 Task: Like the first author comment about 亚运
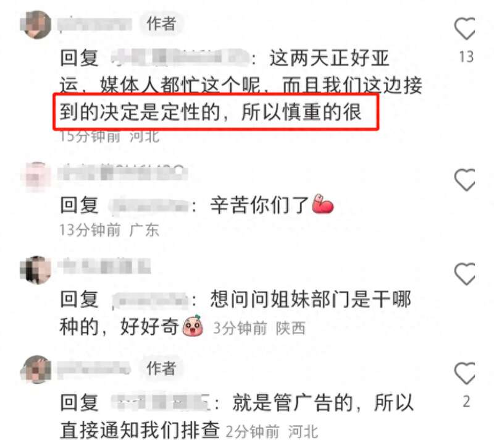[465, 28]
